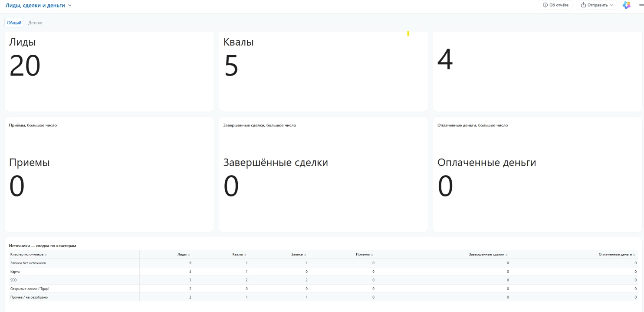The height and width of the screenshot is (312, 644).
Task: Click the large zero under Приемы heading
Action: click(x=17, y=186)
